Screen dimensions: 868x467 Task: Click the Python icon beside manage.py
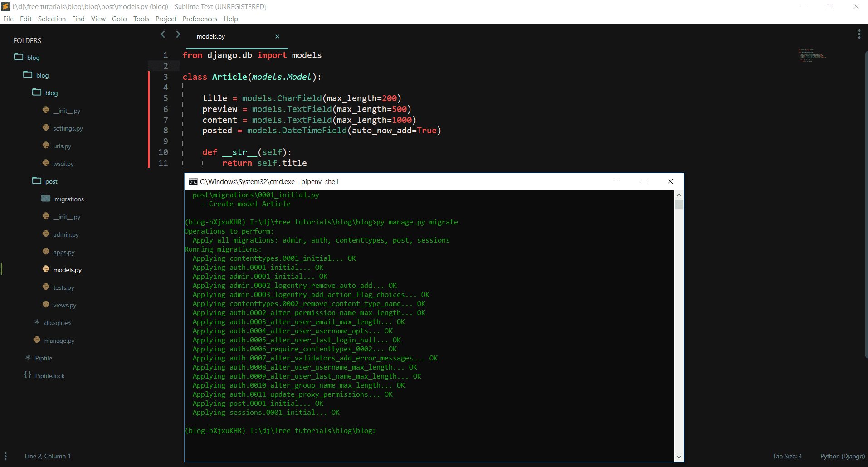pos(37,340)
